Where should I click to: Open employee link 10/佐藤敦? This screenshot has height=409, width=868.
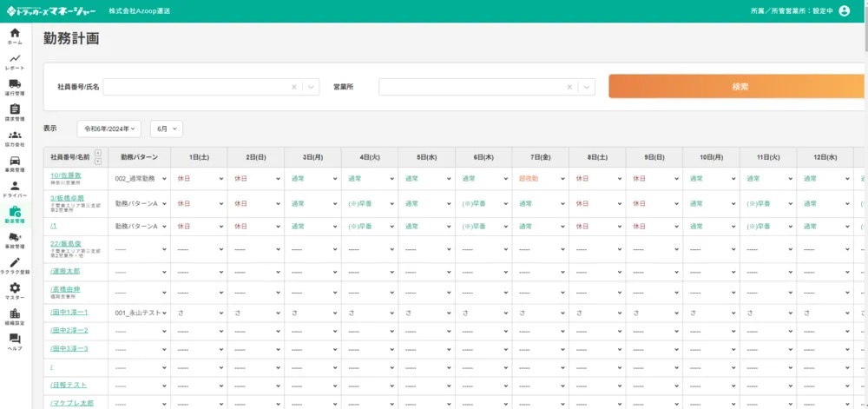point(66,175)
